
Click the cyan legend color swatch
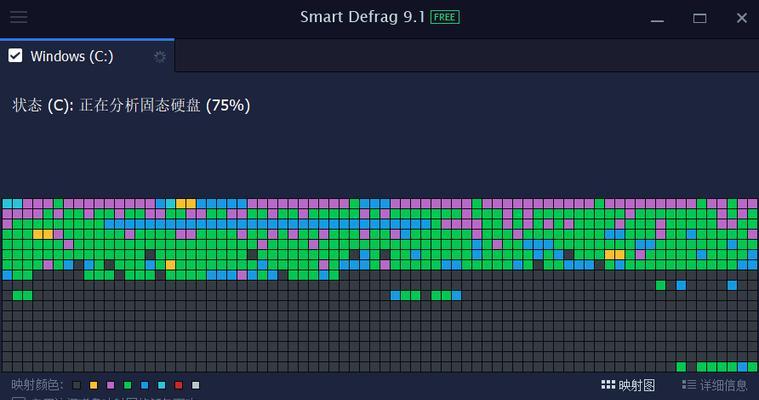(161, 385)
